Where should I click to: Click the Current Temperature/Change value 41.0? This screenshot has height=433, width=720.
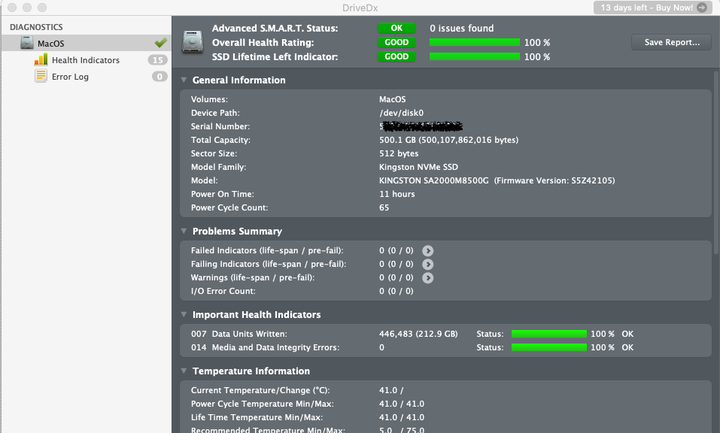pos(391,390)
